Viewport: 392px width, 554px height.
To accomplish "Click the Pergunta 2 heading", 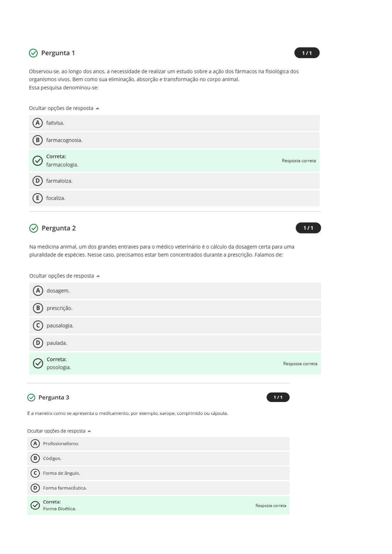I will 59,228.
